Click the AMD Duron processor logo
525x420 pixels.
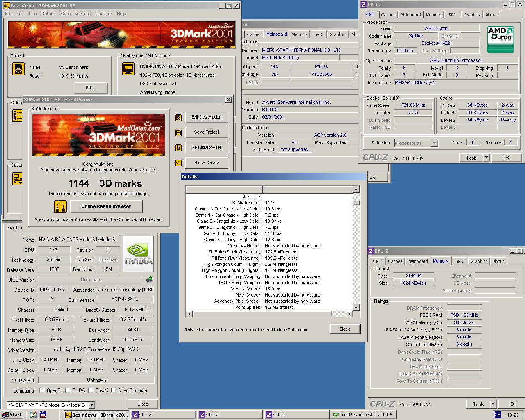coord(500,39)
